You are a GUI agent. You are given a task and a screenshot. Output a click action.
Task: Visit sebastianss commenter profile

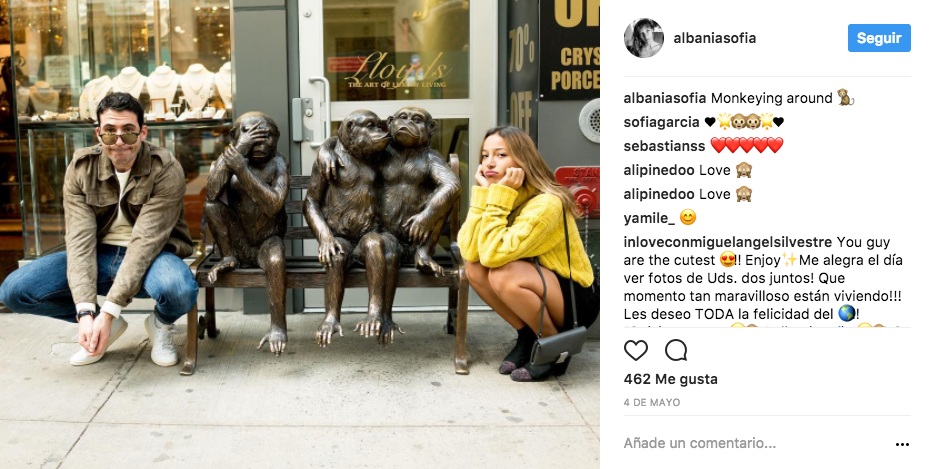coord(664,146)
